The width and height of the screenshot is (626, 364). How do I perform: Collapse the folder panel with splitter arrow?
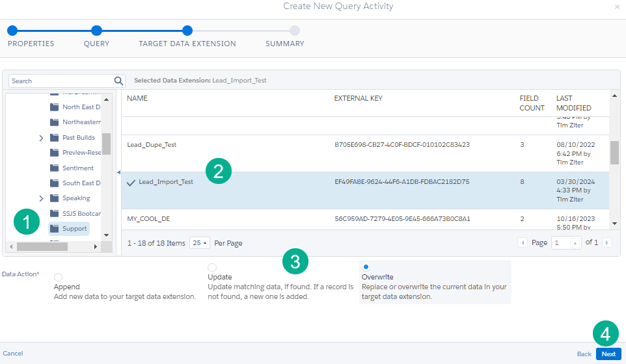tap(118, 172)
